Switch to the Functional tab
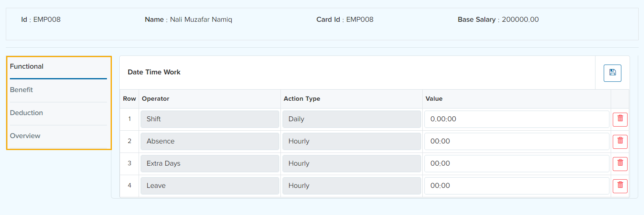 coord(27,67)
